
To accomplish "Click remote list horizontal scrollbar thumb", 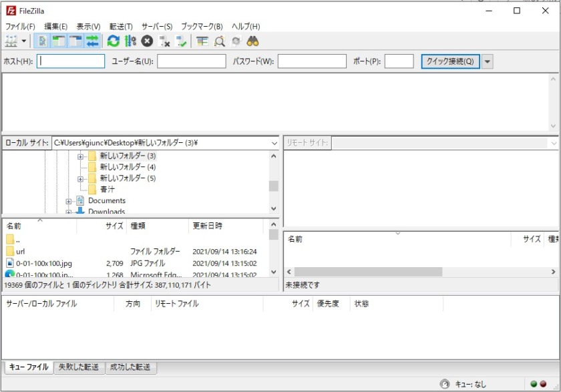I will tap(368, 272).
